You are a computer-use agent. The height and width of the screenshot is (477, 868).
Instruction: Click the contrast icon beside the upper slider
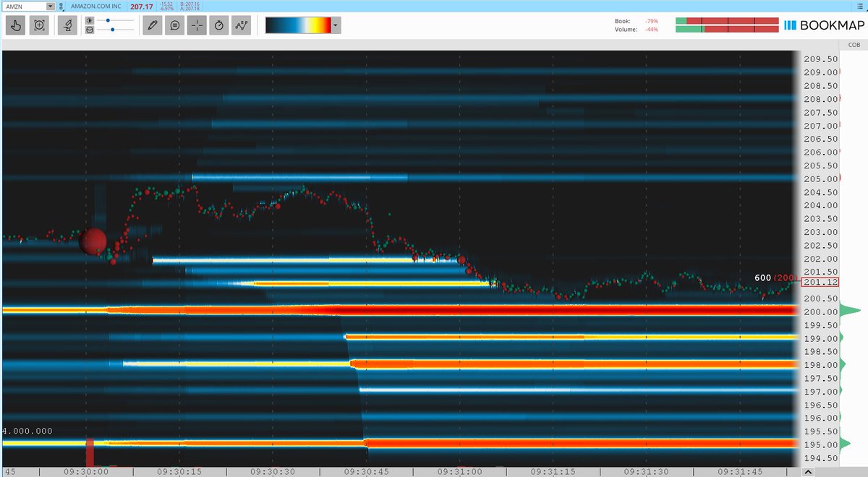89,21
